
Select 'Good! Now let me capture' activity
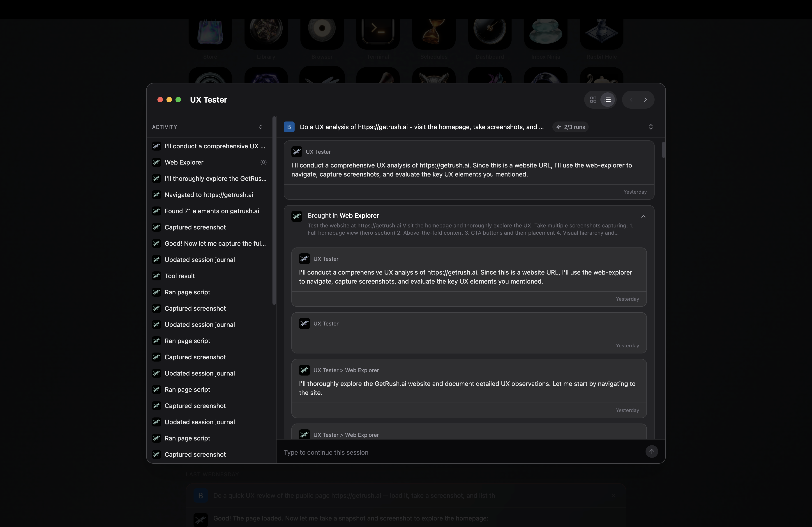point(210,243)
